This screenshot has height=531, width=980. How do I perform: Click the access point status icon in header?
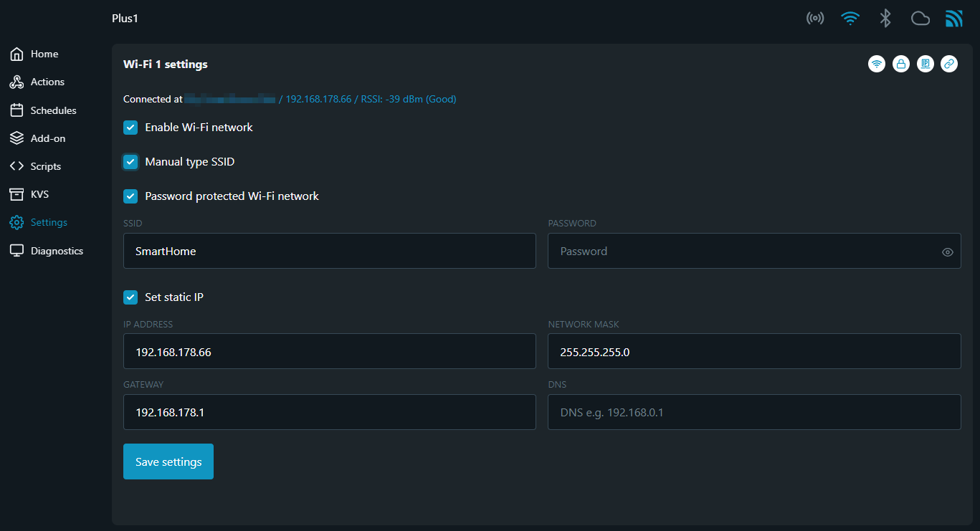coord(815,19)
